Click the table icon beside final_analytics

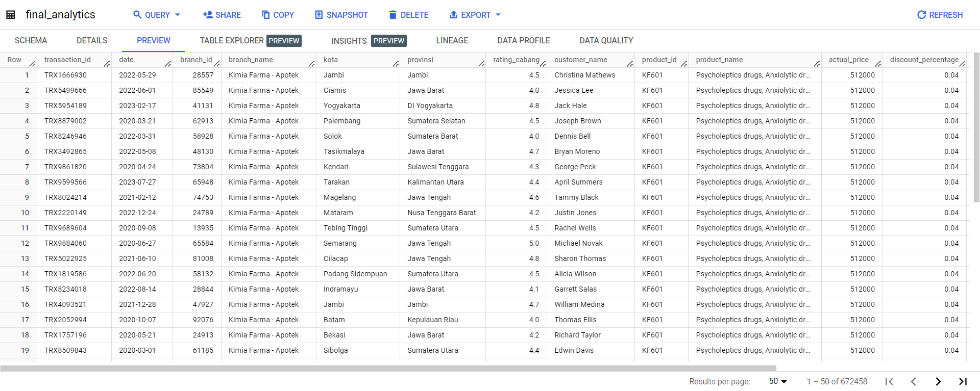10,15
